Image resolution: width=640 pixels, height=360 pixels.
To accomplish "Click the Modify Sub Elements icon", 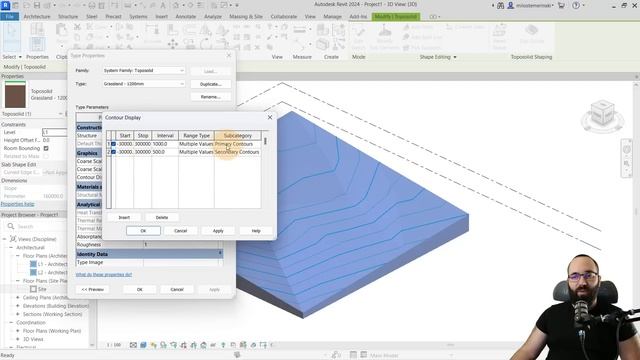I will tap(384, 36).
